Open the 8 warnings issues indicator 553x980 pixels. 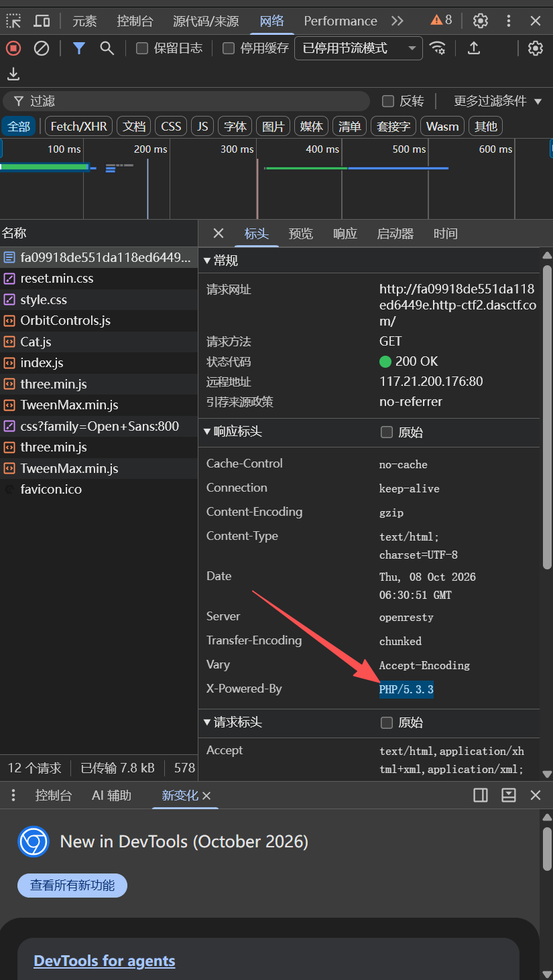click(x=441, y=20)
